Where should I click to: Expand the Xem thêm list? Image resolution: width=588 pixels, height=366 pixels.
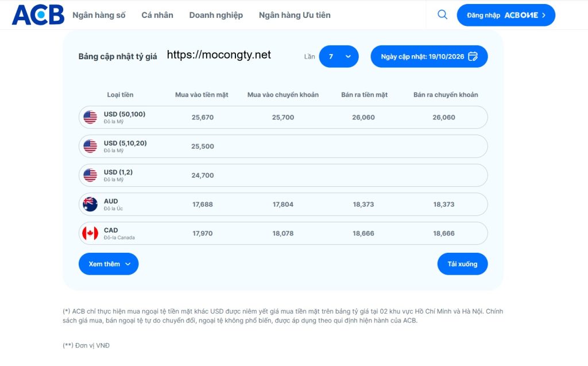pos(109,264)
